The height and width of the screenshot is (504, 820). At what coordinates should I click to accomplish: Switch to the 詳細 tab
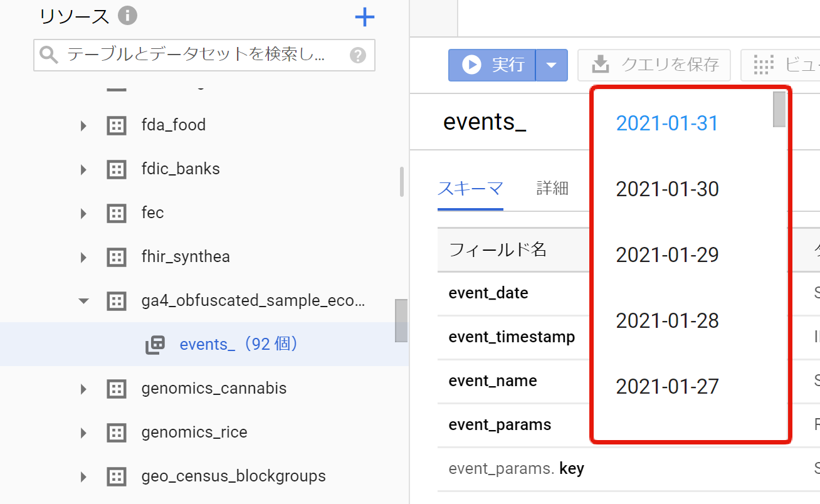pyautogui.click(x=552, y=188)
